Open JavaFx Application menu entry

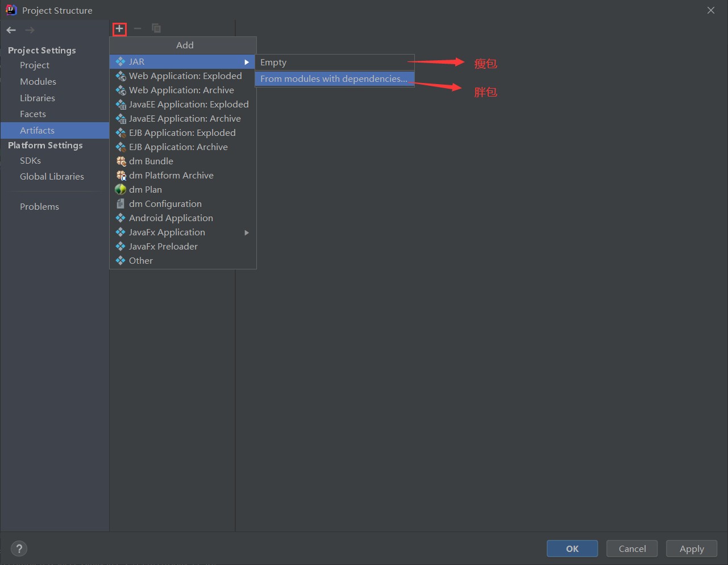(x=183, y=232)
